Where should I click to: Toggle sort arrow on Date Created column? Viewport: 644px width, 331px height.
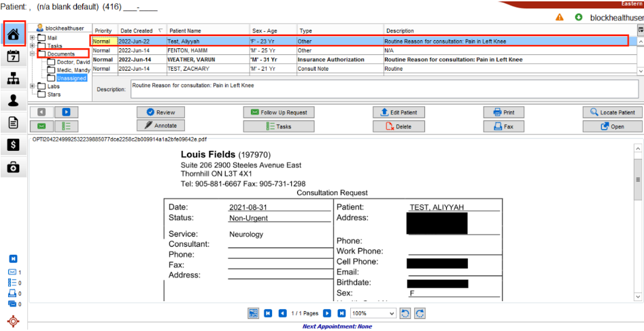160,31
